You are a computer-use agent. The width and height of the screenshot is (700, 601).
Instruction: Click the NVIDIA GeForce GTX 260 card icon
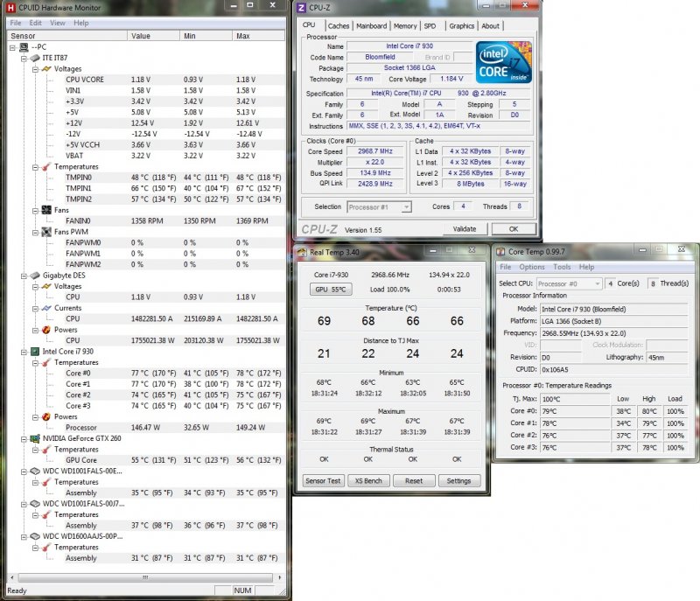pos(35,438)
